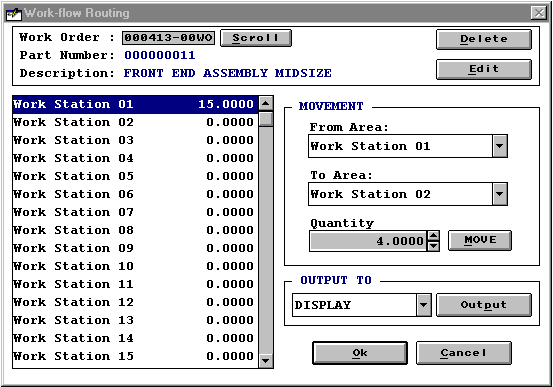Viewport: 553px width, 387px height.
Task: Click description FRONT END ASSEMBLY MIDSIZE
Action: pyautogui.click(x=227, y=73)
